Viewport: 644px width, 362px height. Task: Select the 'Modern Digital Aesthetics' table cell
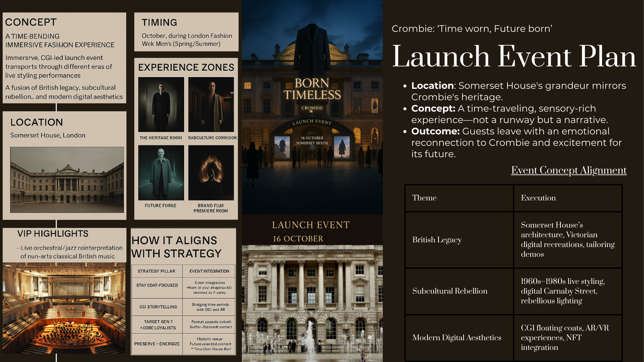459,338
